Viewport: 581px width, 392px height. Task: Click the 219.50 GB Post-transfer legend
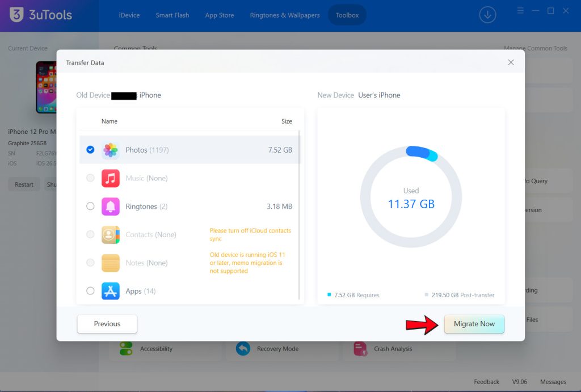[x=460, y=295]
